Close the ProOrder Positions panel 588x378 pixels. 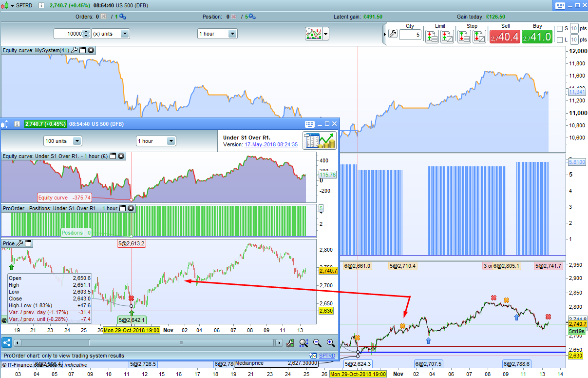coord(131,208)
